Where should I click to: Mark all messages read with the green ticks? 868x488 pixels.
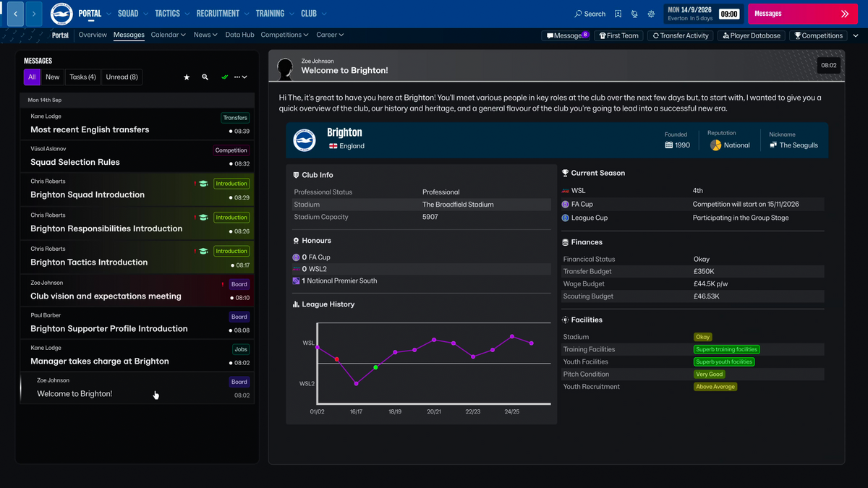coord(225,77)
